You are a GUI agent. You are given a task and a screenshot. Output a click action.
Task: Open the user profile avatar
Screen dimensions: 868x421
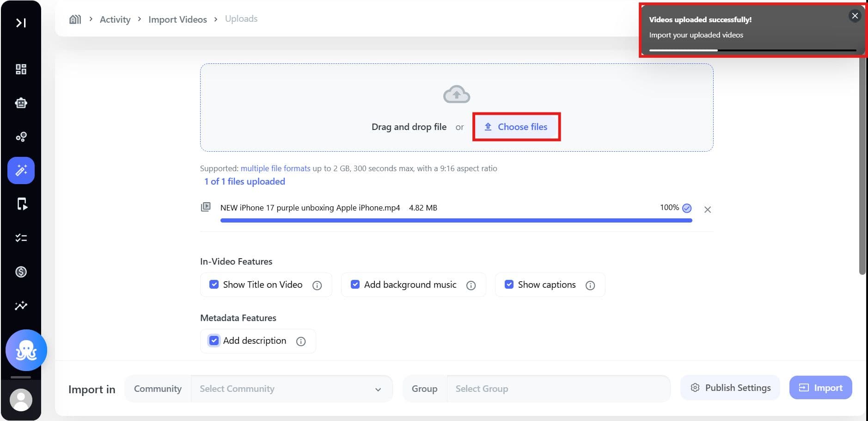pos(21,400)
